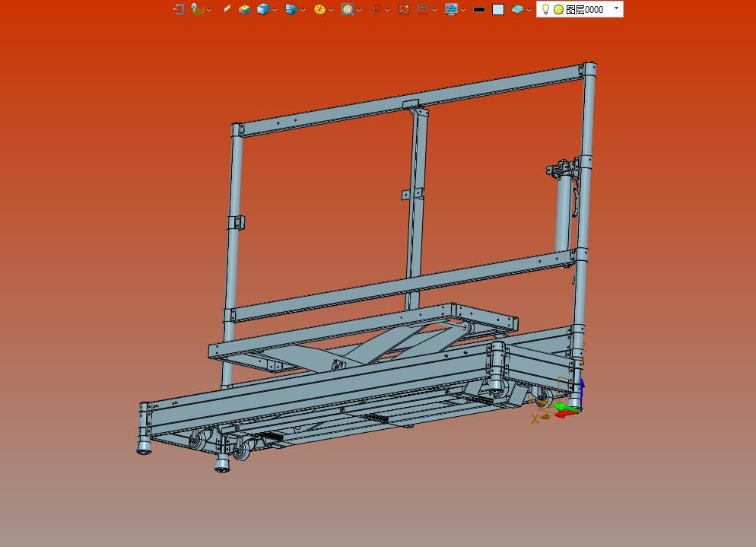Click the orange segmented circle icon
The image size is (756, 547).
[x=319, y=9]
